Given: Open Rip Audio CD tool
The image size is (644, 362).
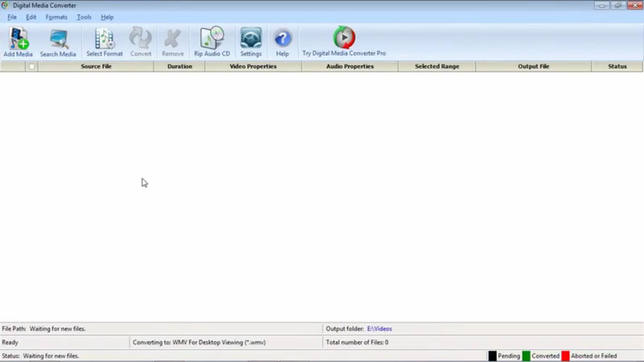Looking at the screenshot, I should pyautogui.click(x=212, y=42).
